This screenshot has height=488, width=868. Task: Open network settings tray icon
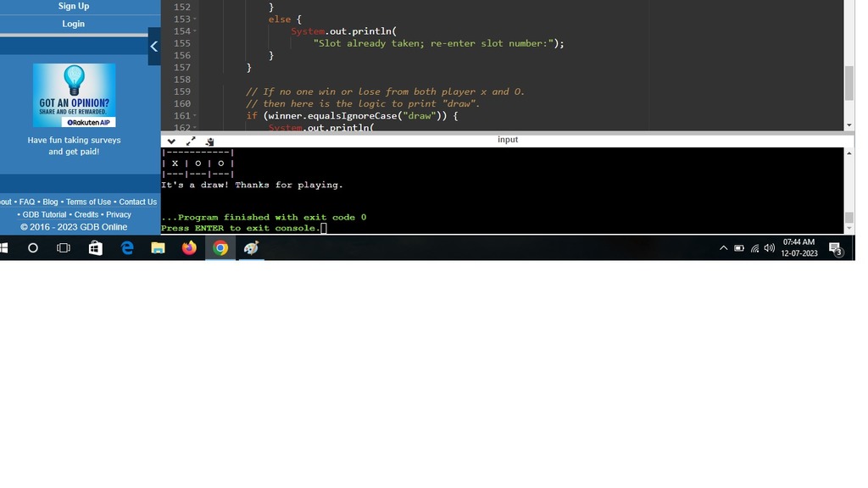754,248
